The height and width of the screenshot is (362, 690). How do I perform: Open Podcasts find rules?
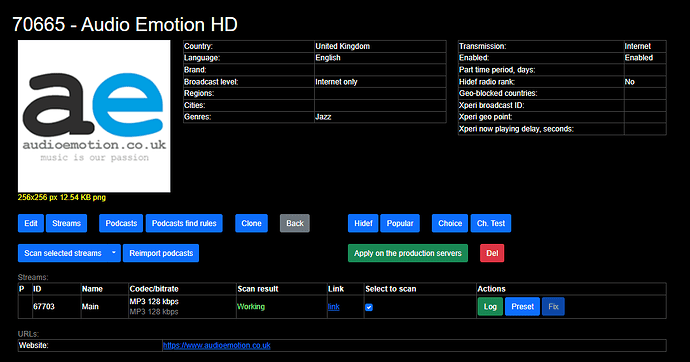[184, 223]
